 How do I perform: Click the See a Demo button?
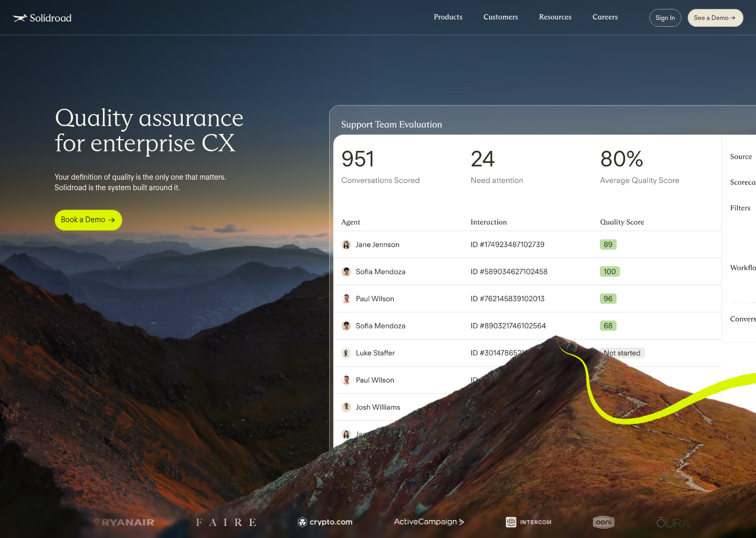pyautogui.click(x=715, y=18)
